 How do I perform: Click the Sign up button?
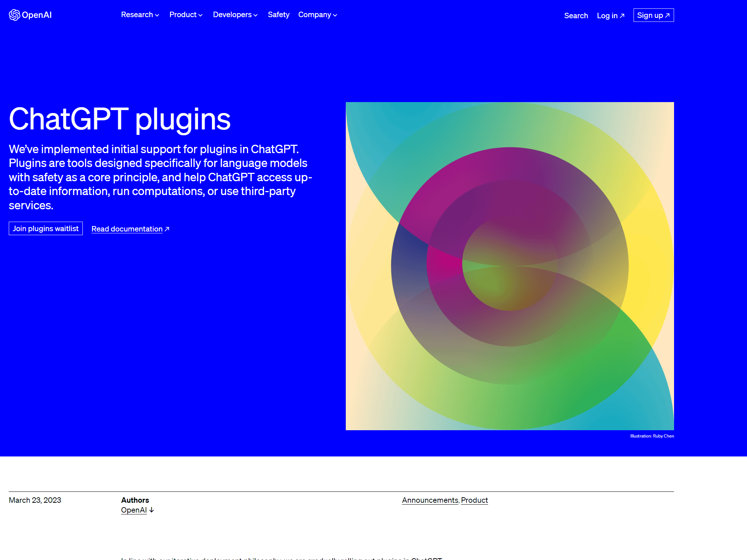pos(654,15)
